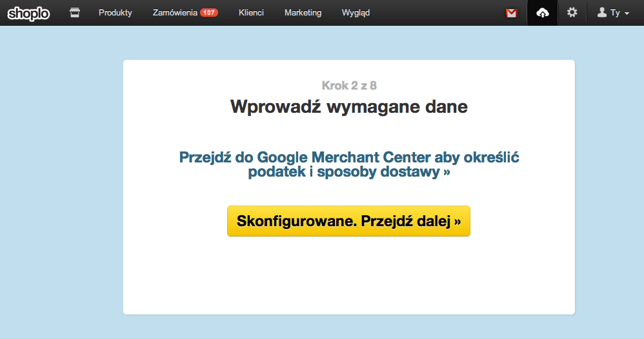Click the Shoplo logo
This screenshot has height=339, width=644.
29,13
